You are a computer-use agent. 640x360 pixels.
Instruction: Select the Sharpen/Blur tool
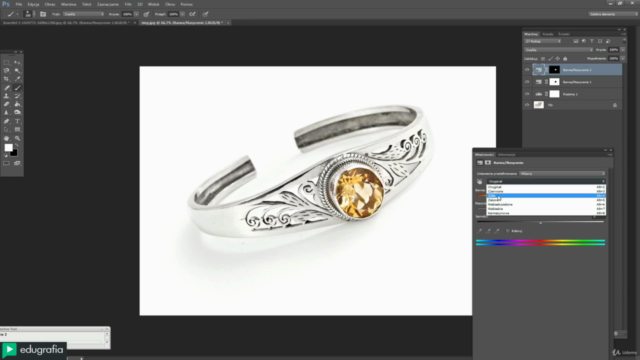[x=7, y=112]
